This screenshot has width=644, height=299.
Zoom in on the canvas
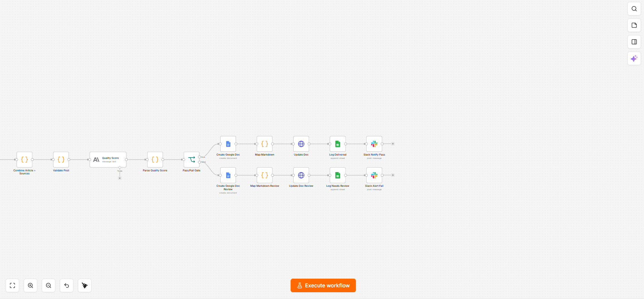point(30,285)
